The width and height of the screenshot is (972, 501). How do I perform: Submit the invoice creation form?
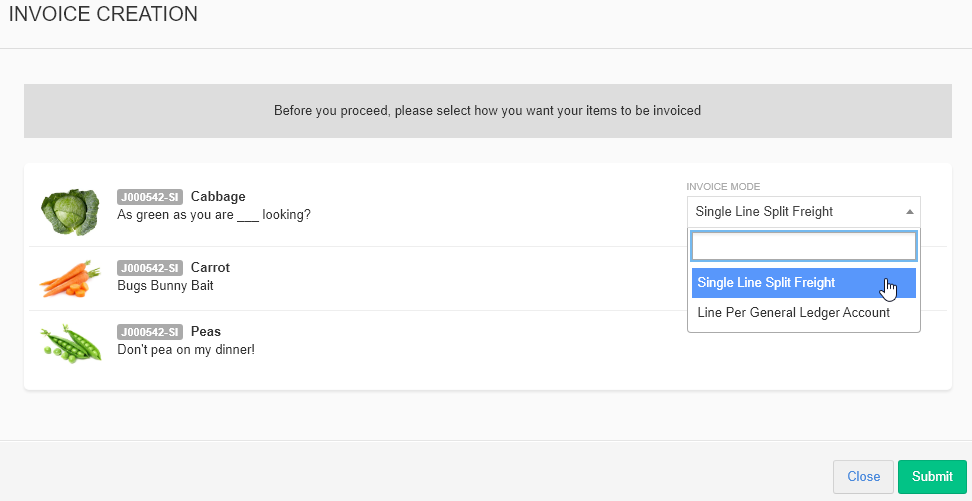pos(932,477)
